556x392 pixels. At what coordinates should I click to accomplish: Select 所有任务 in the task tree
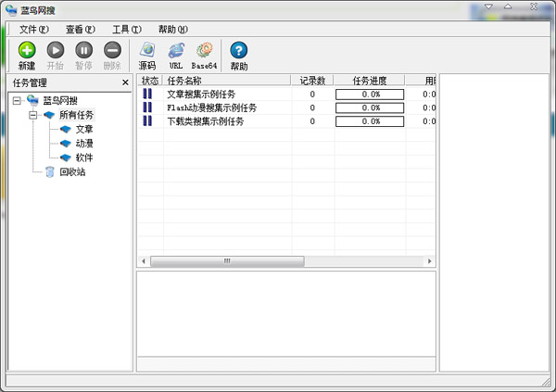[76, 115]
